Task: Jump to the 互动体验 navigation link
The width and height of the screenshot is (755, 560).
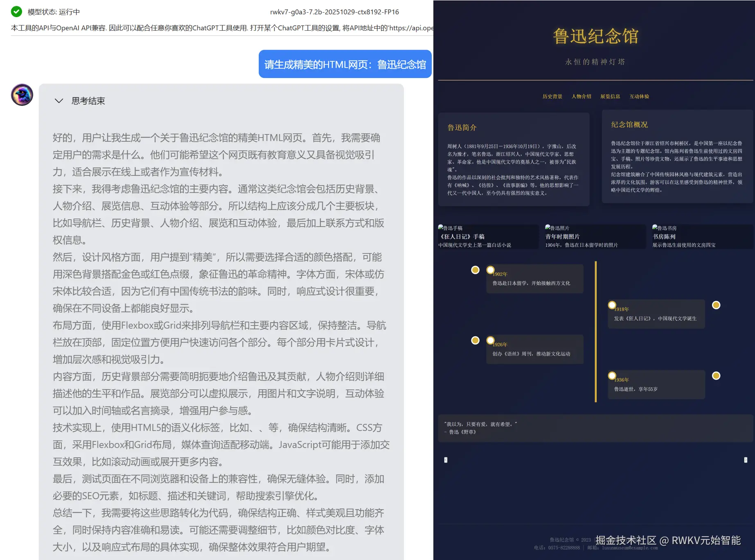Action: (639, 97)
